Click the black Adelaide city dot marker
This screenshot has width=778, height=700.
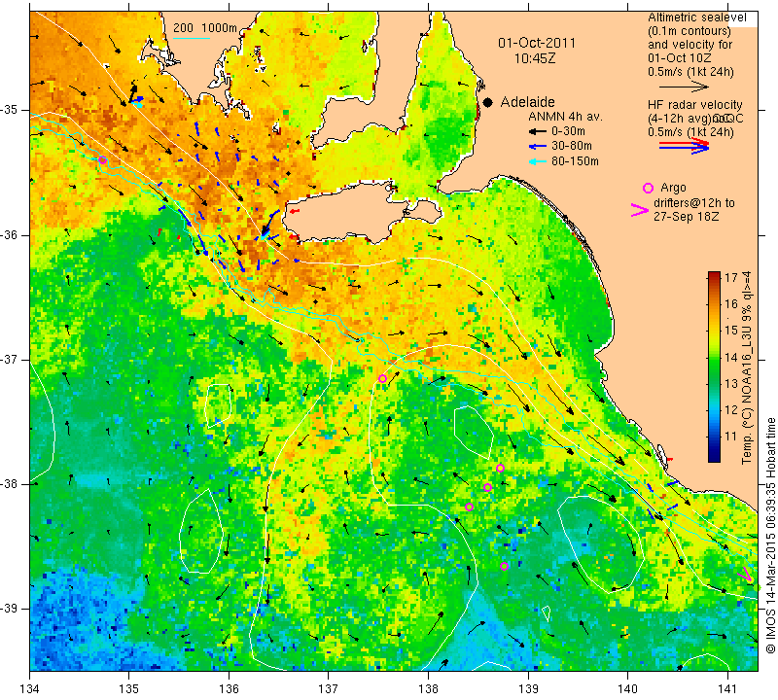488,102
